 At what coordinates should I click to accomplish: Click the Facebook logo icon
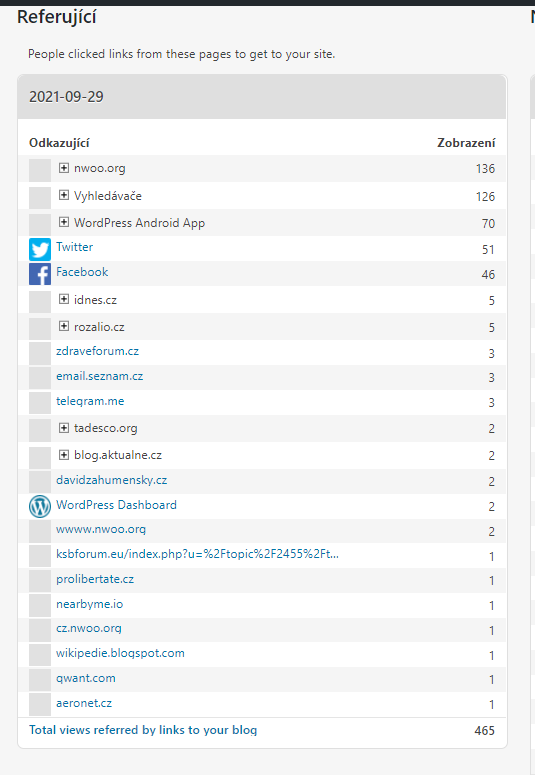(40, 274)
